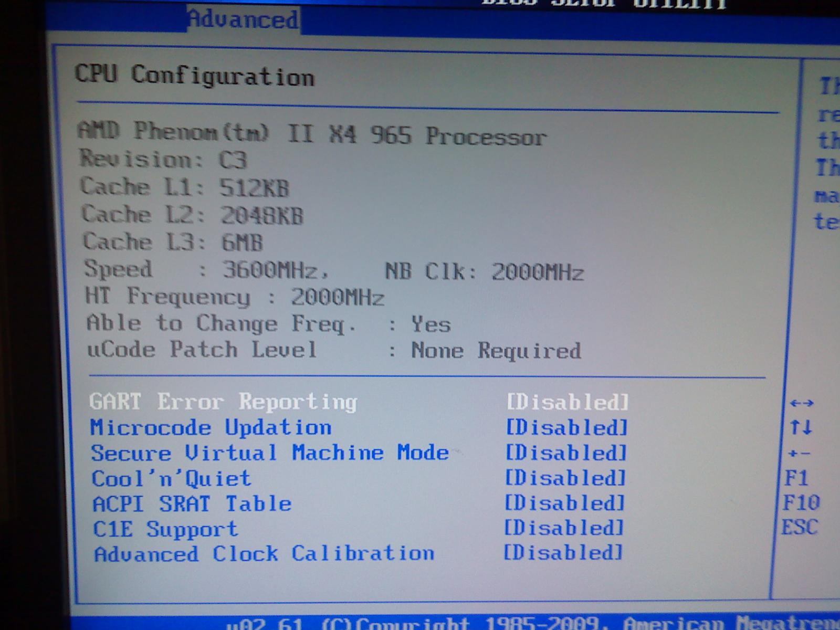Viewport: 840px width, 630px height.
Task: Select ACPI SRAT Table option
Action: (x=192, y=503)
